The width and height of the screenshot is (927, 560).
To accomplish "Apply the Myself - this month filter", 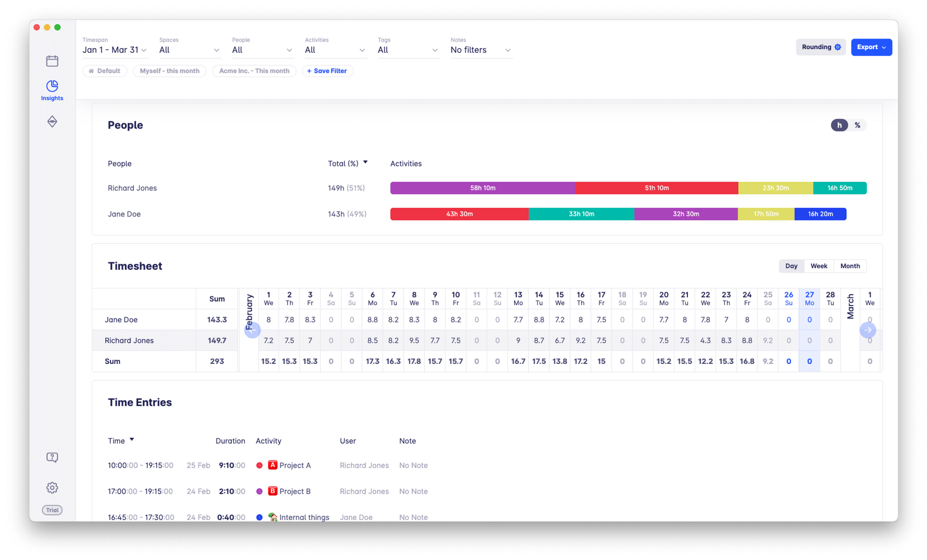I will [170, 71].
